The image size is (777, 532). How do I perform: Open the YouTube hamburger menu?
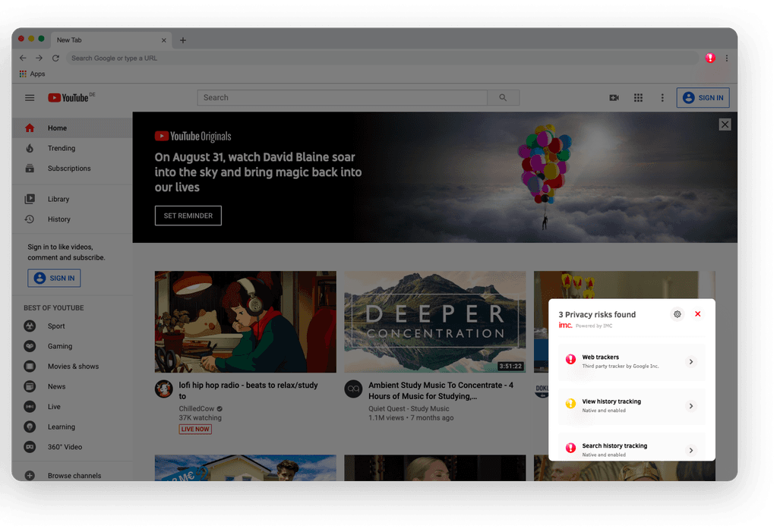pos(30,98)
